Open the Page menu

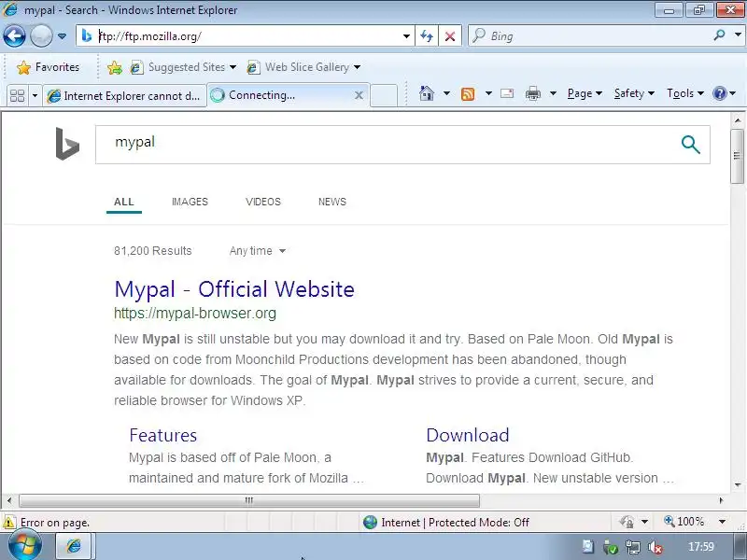click(x=585, y=93)
